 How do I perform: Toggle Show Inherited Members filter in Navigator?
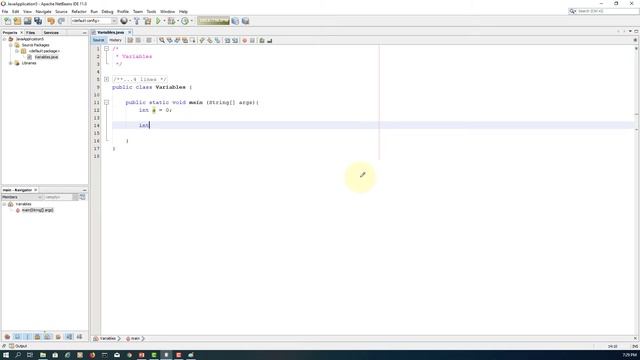(x=7, y=337)
